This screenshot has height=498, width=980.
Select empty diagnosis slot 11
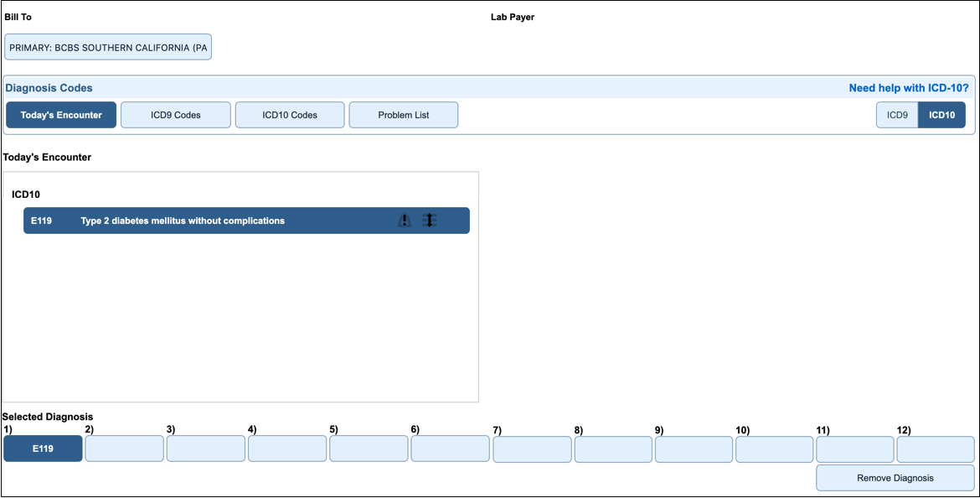pyautogui.click(x=855, y=449)
